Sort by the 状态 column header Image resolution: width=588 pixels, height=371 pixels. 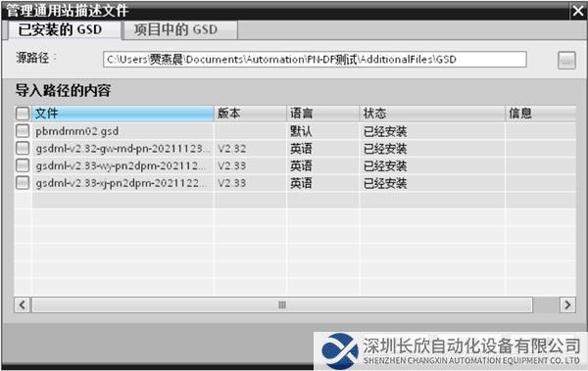[x=432, y=114]
